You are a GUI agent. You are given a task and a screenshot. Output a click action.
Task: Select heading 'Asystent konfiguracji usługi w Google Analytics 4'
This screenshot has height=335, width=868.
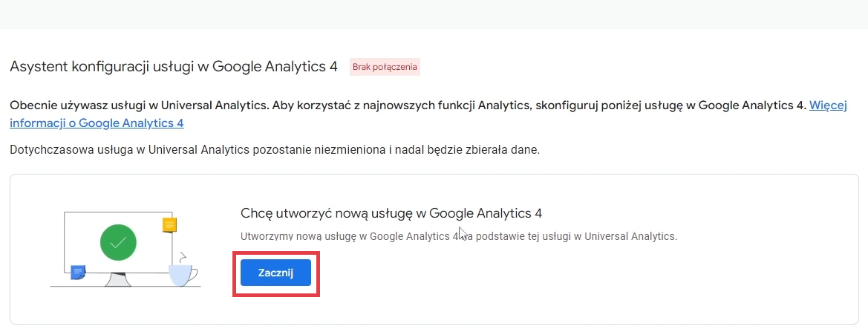174,67
